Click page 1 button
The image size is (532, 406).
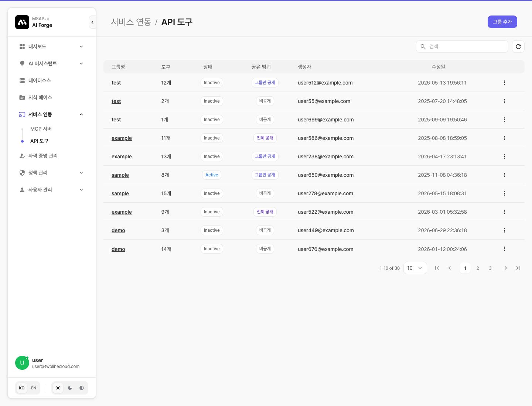point(465,268)
